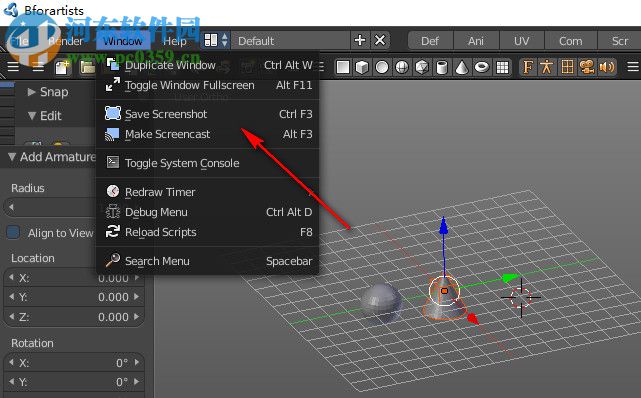
Task: Click the Location Z value field
Action: coord(74,317)
